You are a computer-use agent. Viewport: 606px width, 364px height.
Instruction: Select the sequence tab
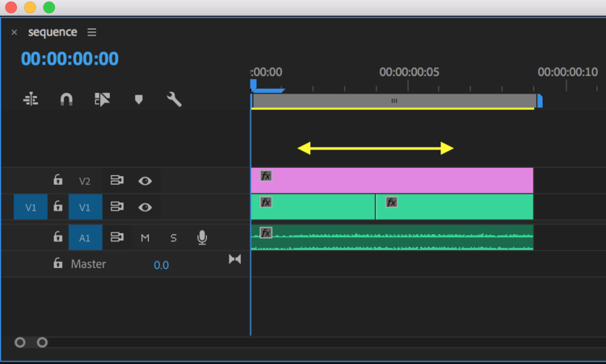point(53,32)
